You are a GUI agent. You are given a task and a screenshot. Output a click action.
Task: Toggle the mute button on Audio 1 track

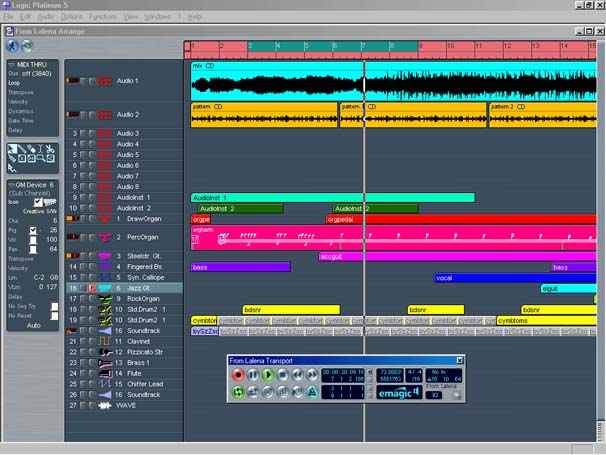[83, 81]
